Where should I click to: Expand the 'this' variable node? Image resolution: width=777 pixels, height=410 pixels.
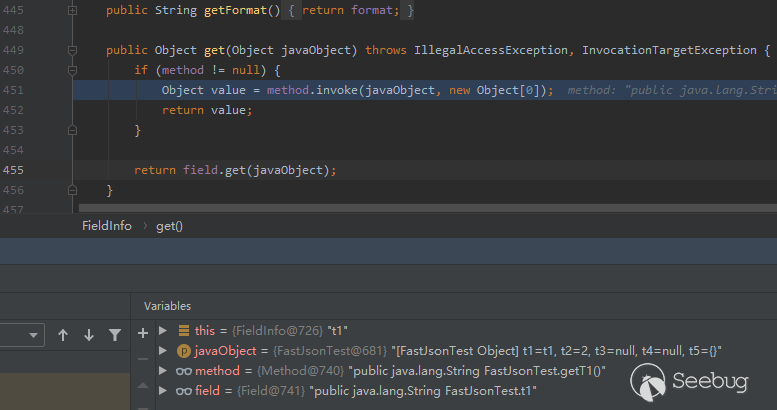(x=164, y=331)
